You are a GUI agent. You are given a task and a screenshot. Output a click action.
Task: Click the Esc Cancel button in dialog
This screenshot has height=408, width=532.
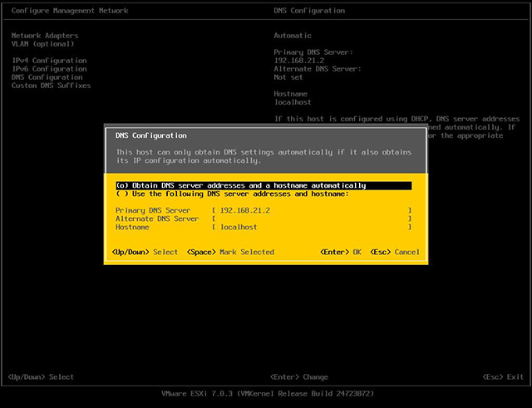[x=395, y=253]
